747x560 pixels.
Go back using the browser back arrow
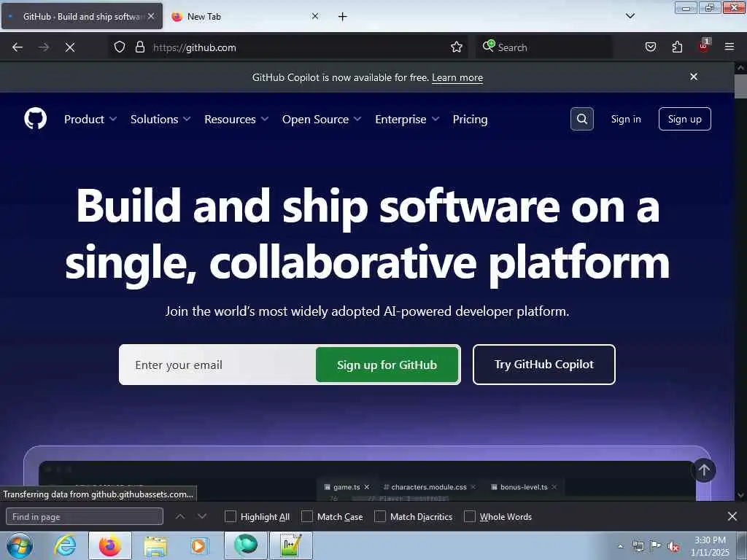pos(18,47)
